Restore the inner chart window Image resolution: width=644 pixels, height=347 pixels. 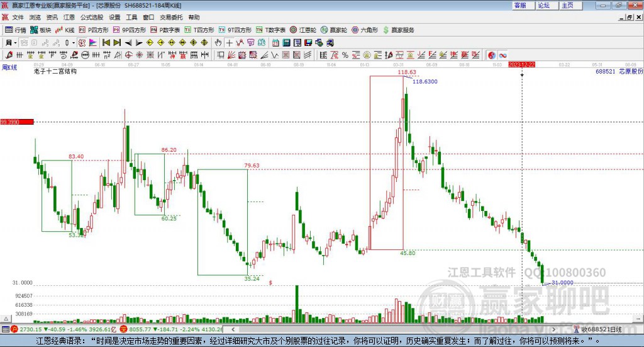[630, 17]
